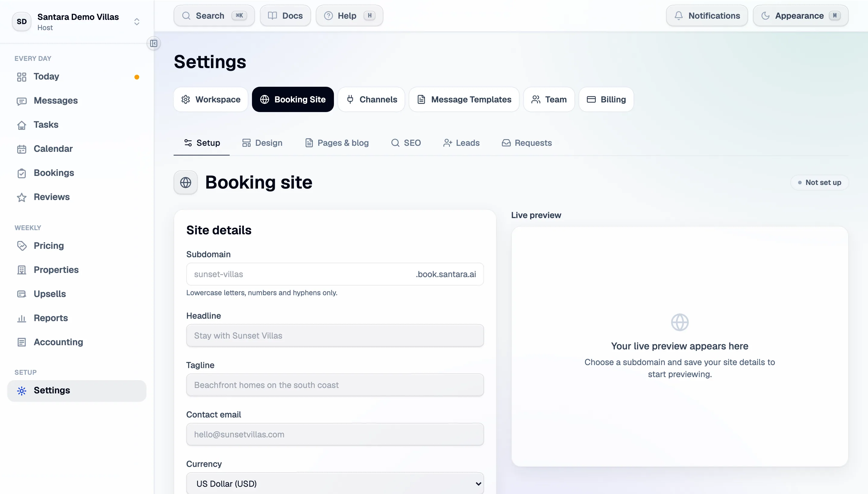Open Upsells in the sidebar
The width and height of the screenshot is (868, 494).
click(x=77, y=294)
